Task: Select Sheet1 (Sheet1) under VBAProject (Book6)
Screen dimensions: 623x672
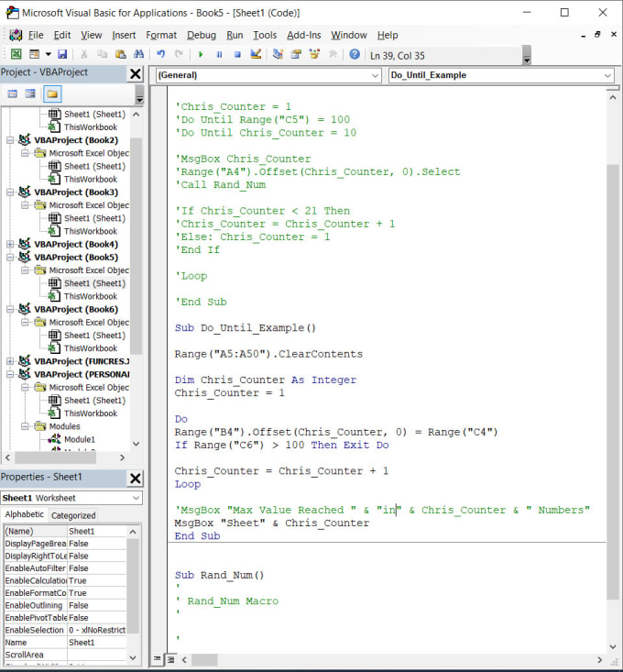Action: (94, 336)
